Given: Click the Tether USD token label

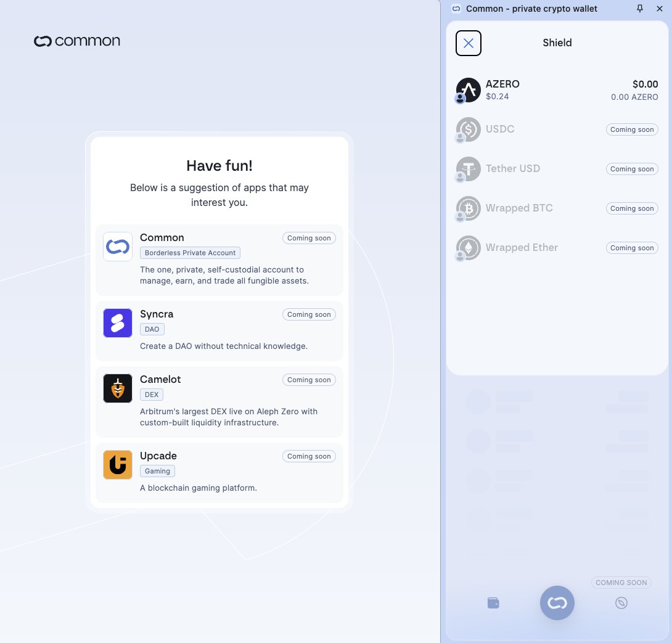Looking at the screenshot, I should click(x=512, y=168).
